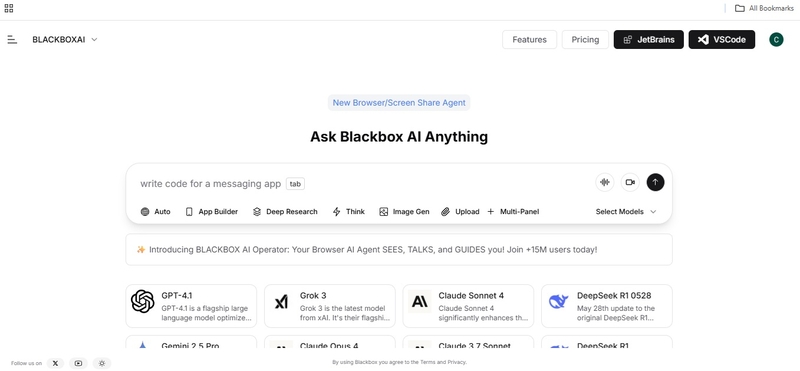Select the Claude 3.7 Sonnet model card
Screen dimensions: 800x371
(x=468, y=342)
